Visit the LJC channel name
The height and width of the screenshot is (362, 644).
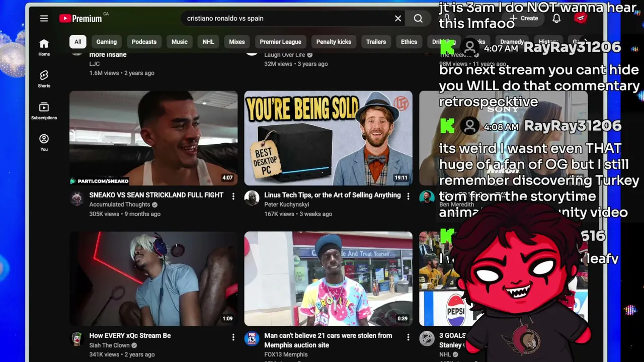pos(95,64)
